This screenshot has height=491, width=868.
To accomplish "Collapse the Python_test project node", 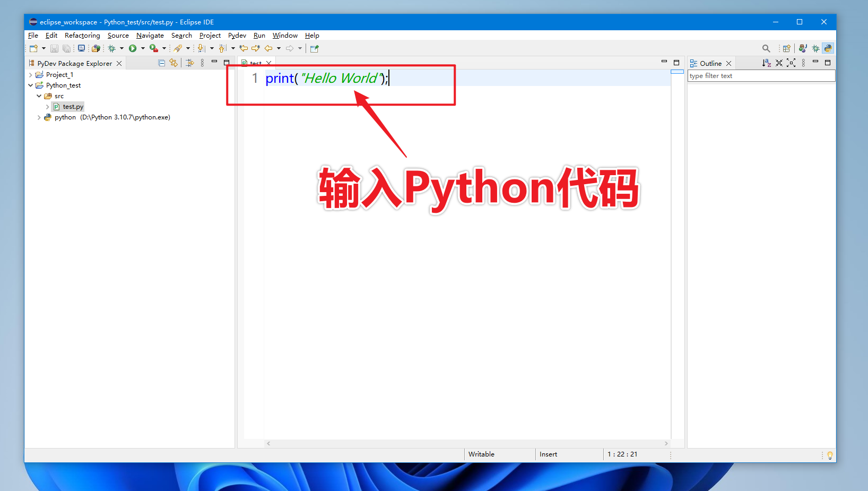I will [31, 85].
